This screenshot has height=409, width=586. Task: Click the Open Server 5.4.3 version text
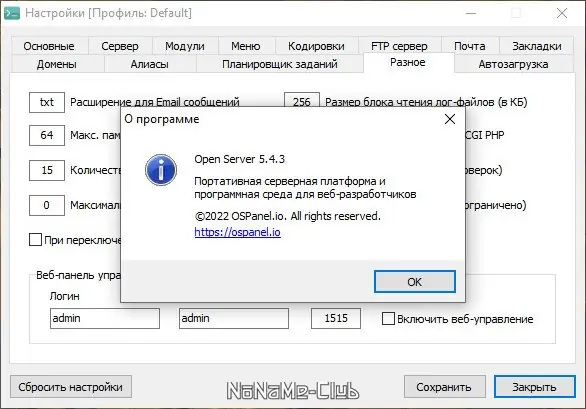pos(240,159)
